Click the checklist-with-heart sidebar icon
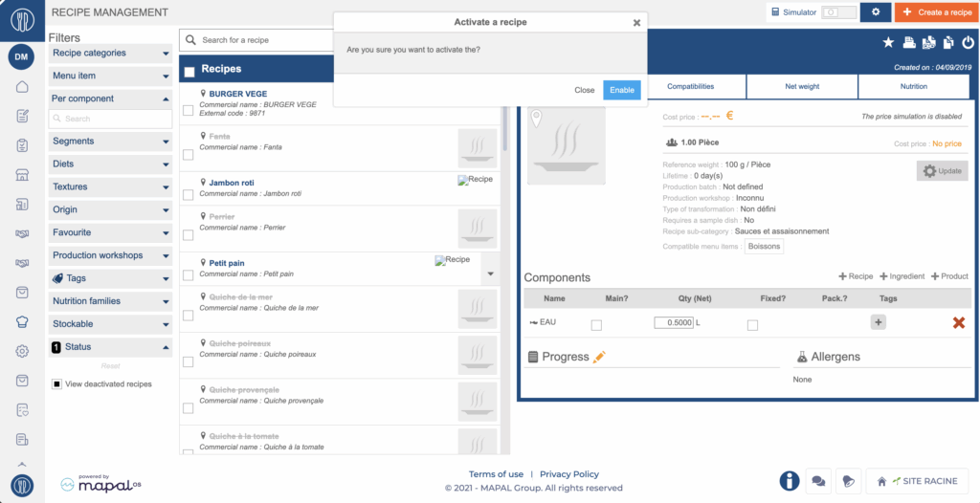980x503 pixels. pyautogui.click(x=22, y=410)
